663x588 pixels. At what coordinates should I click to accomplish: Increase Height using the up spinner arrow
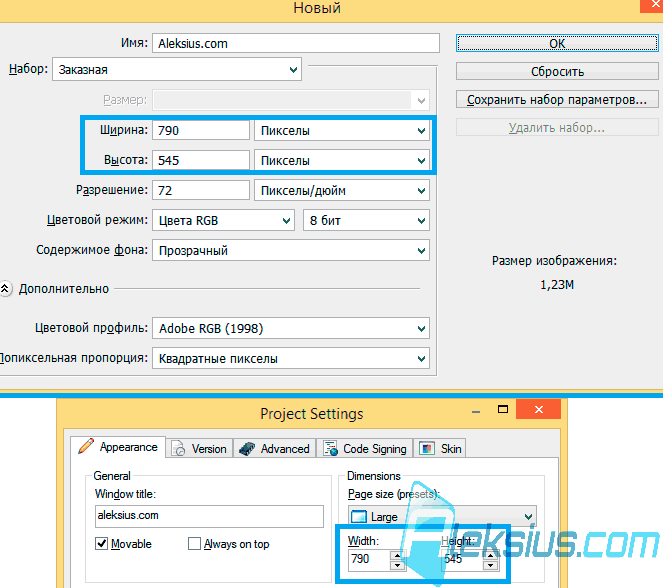490,555
